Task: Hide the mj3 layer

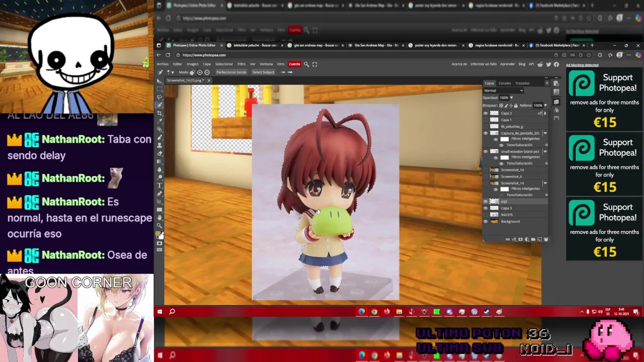Action: click(x=486, y=202)
